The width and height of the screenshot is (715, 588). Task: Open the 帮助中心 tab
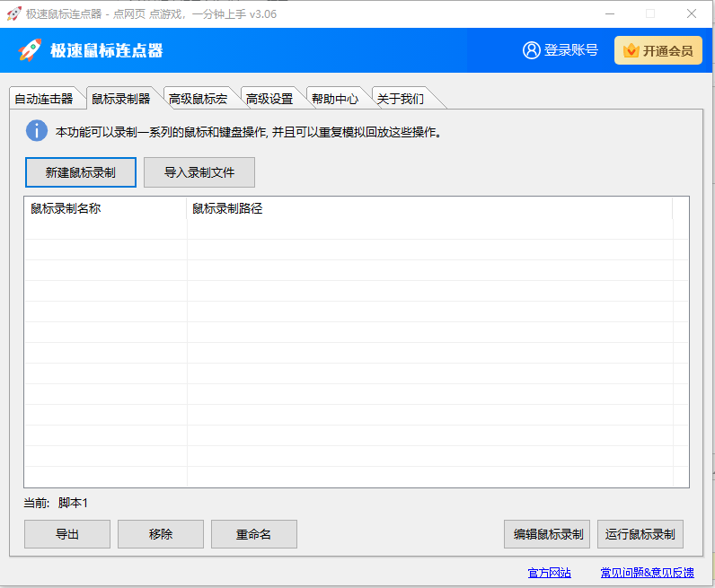[x=335, y=99]
